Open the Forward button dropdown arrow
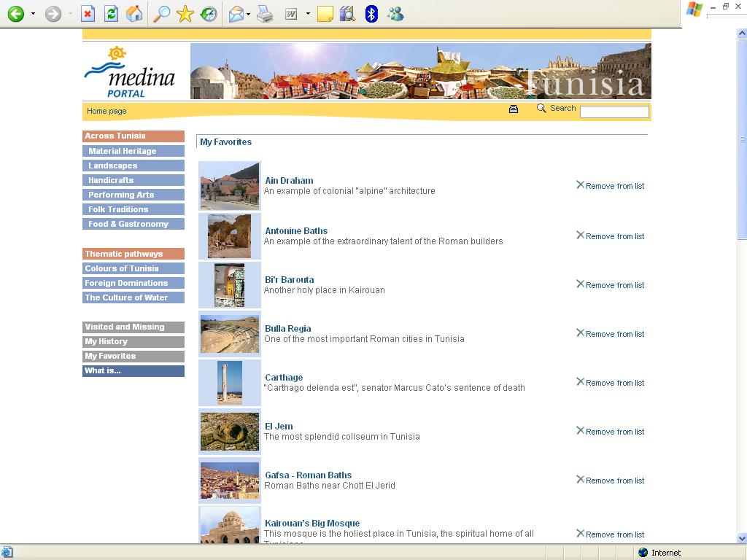Screen dimensions: 747x560 click(70, 14)
